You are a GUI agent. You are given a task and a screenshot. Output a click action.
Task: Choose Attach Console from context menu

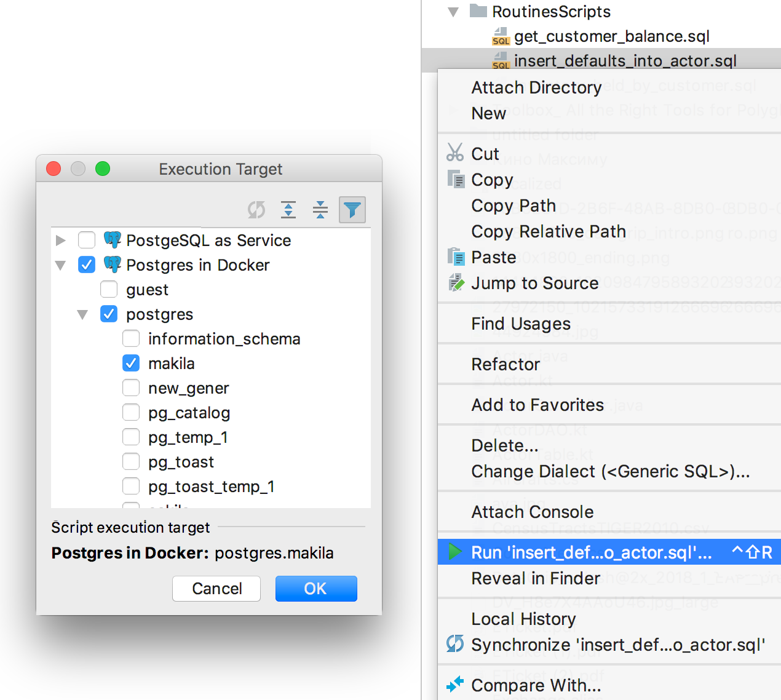tap(532, 512)
